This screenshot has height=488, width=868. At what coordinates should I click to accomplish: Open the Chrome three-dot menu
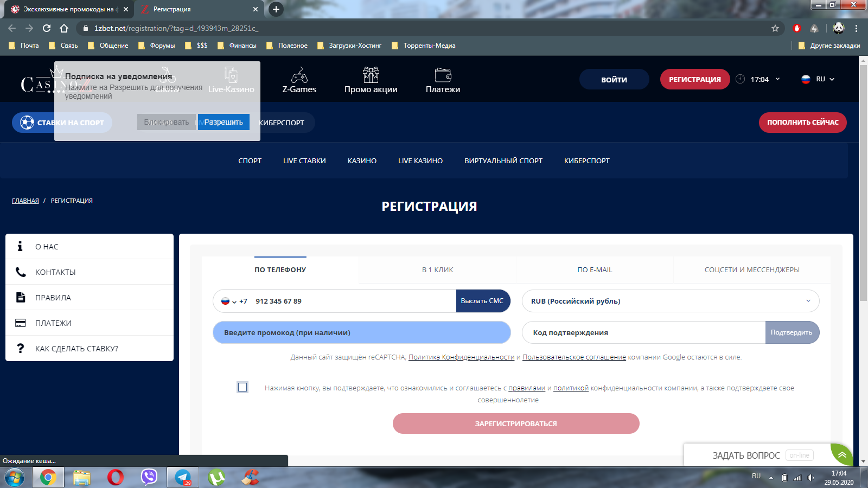(857, 28)
